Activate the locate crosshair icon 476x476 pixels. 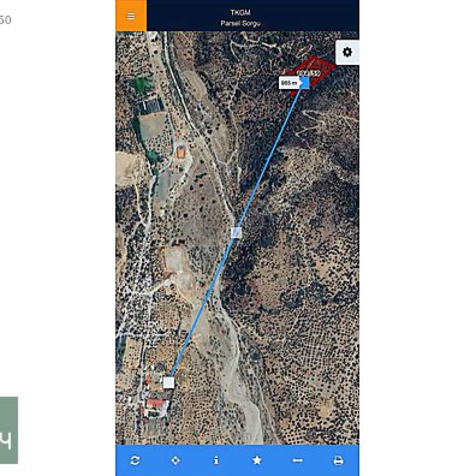point(176,460)
